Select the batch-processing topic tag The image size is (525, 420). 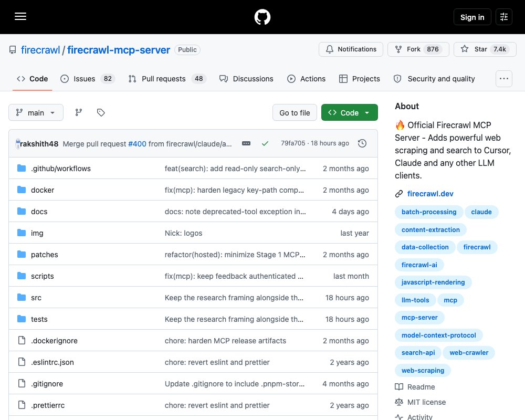[429, 212]
